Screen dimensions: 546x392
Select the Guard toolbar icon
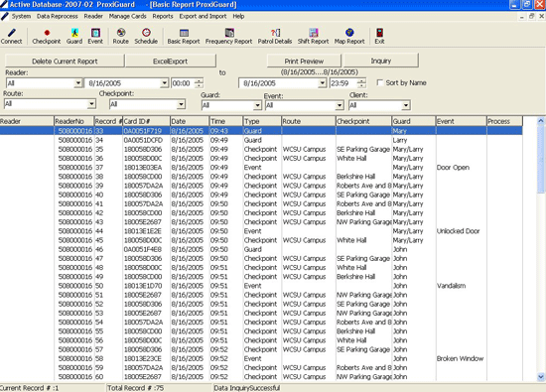[x=74, y=36]
